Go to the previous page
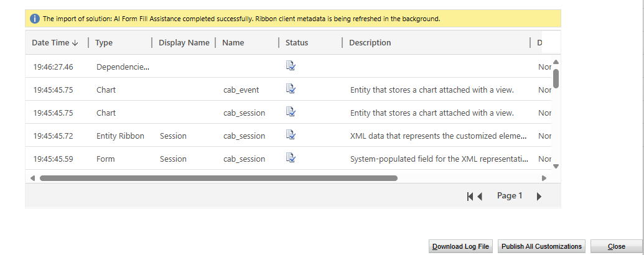This screenshot has height=255, width=644. click(480, 197)
